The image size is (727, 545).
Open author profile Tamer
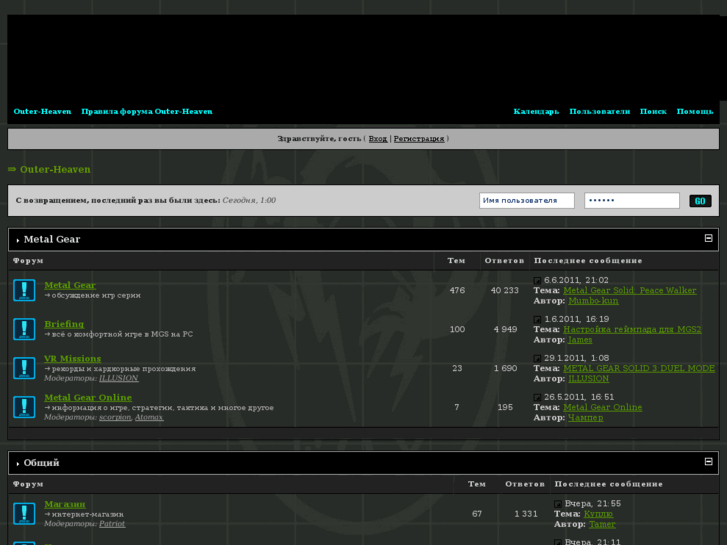(602, 524)
